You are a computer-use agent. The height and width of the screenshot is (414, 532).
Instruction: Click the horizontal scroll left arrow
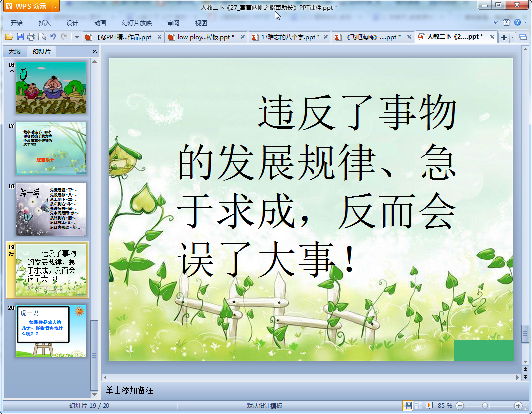pos(105,377)
